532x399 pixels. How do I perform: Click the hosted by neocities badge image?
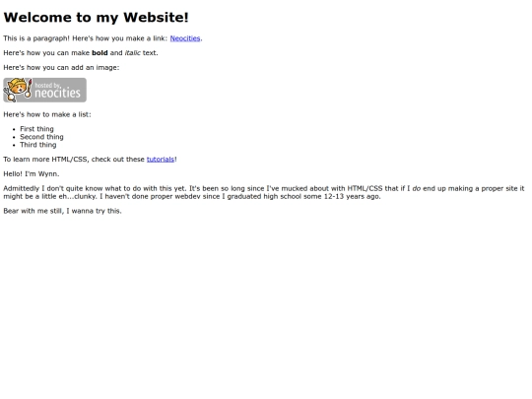[x=44, y=90]
